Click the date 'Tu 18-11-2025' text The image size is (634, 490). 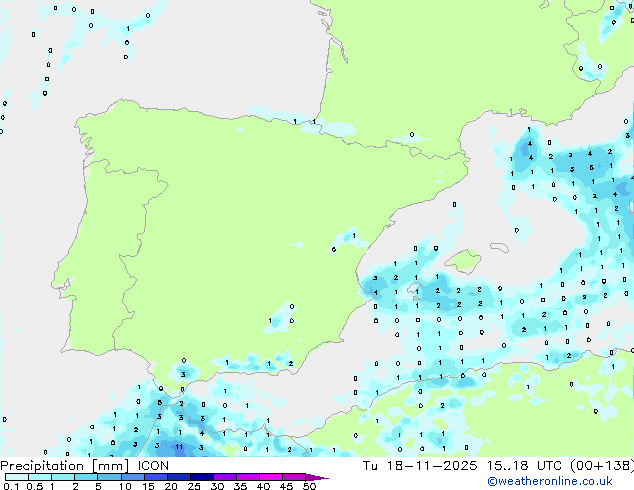coord(420,466)
